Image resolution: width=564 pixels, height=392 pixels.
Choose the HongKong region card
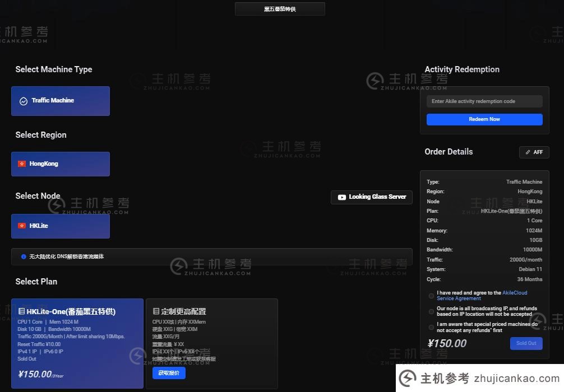[61, 164]
